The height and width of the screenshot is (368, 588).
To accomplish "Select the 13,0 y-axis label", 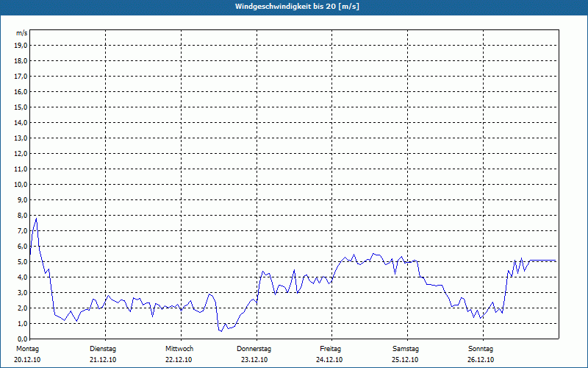I will click(21, 138).
